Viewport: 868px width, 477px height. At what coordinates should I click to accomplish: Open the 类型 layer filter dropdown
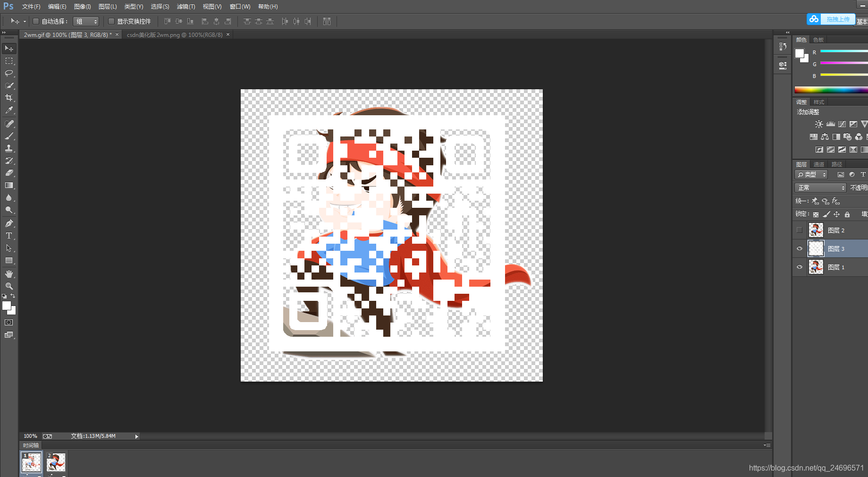[x=811, y=175]
